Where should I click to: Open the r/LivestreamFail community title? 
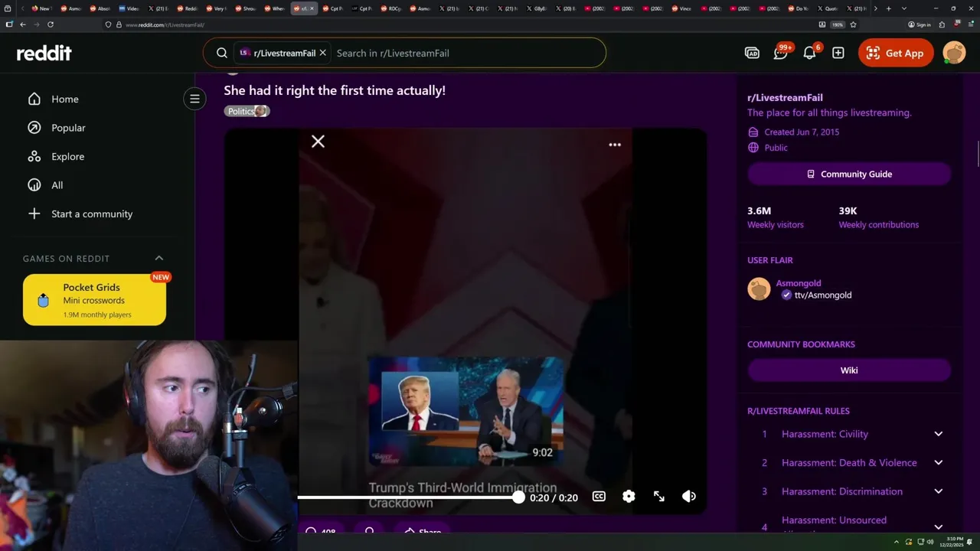(x=785, y=97)
